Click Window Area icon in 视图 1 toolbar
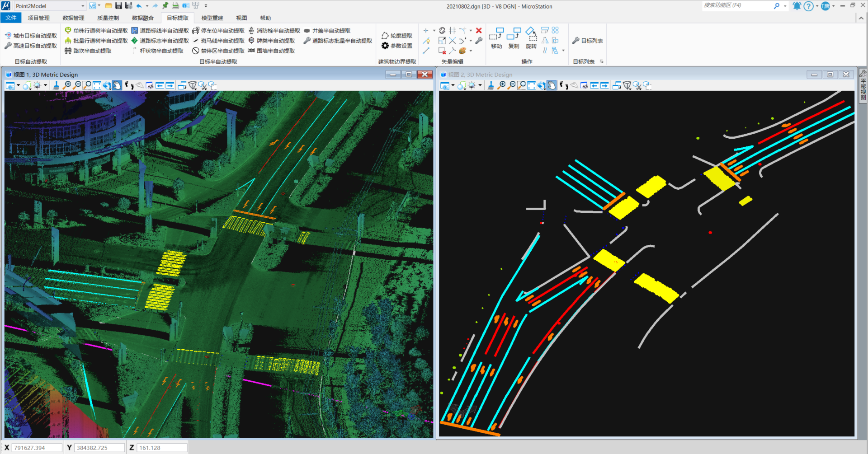 (x=87, y=85)
